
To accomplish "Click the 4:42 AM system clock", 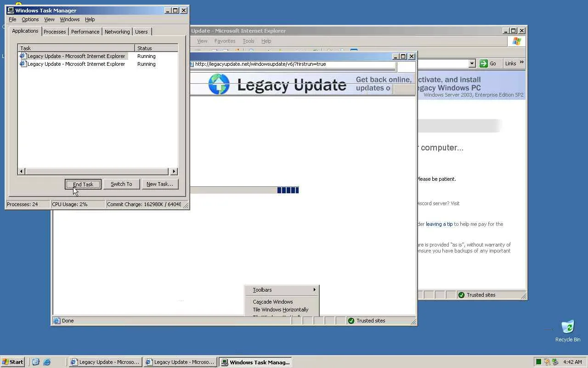I will pos(572,362).
